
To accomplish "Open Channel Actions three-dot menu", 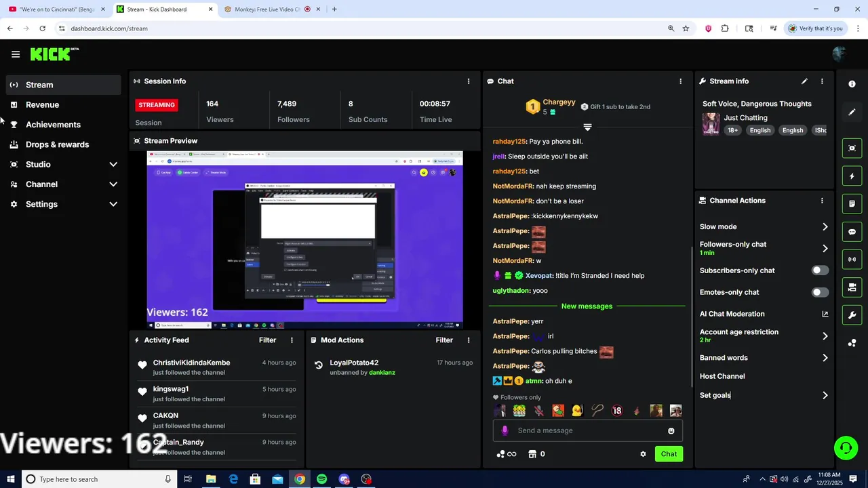I will tap(822, 201).
